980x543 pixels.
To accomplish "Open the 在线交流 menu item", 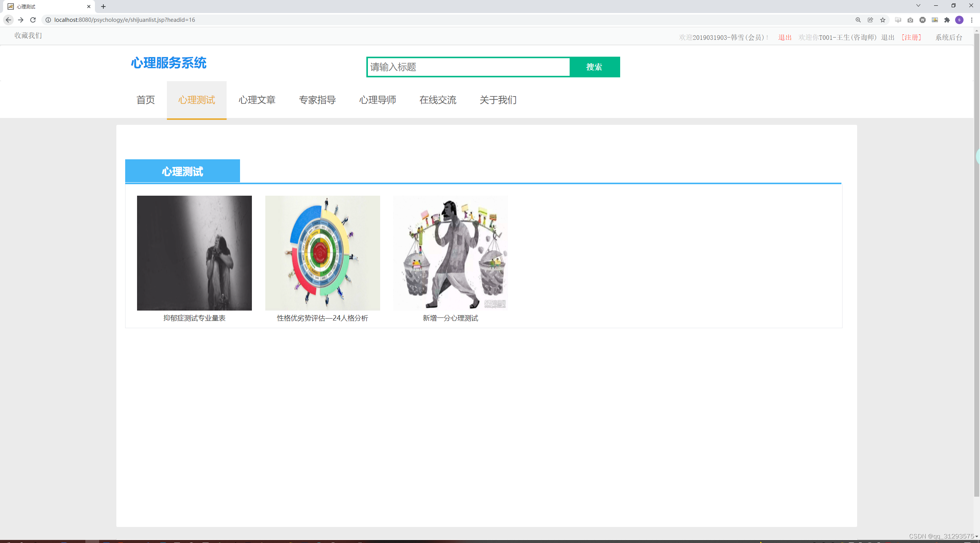I will [438, 100].
